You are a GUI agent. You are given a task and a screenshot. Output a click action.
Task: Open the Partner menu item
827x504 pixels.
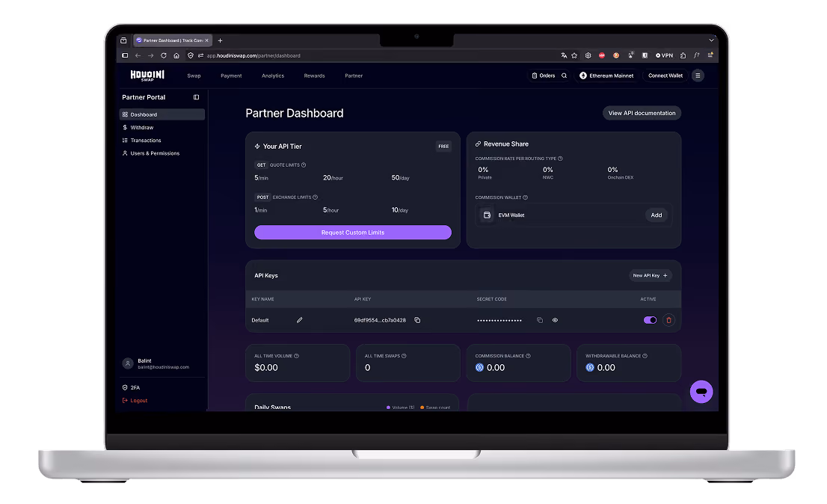point(354,76)
